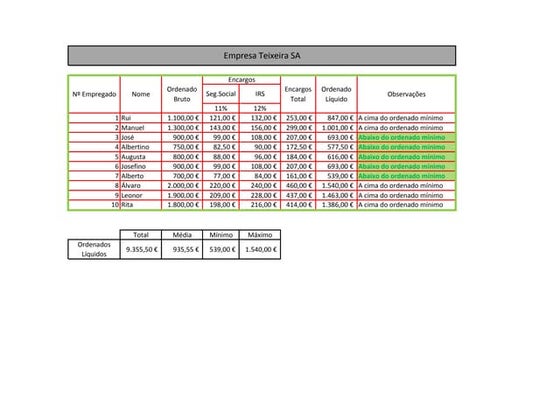
Task: Select the name cell 'Albertino'
Action: point(141,147)
